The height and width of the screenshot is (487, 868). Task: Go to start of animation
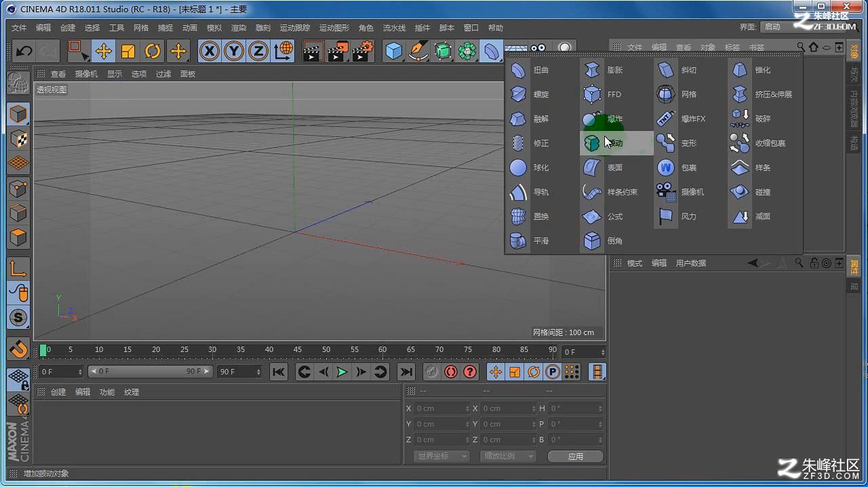(279, 372)
